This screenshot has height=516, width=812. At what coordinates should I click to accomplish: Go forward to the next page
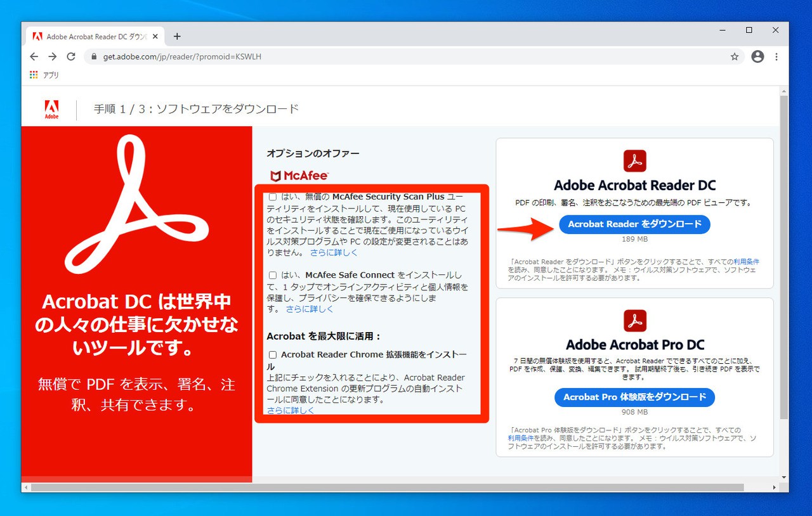53,56
